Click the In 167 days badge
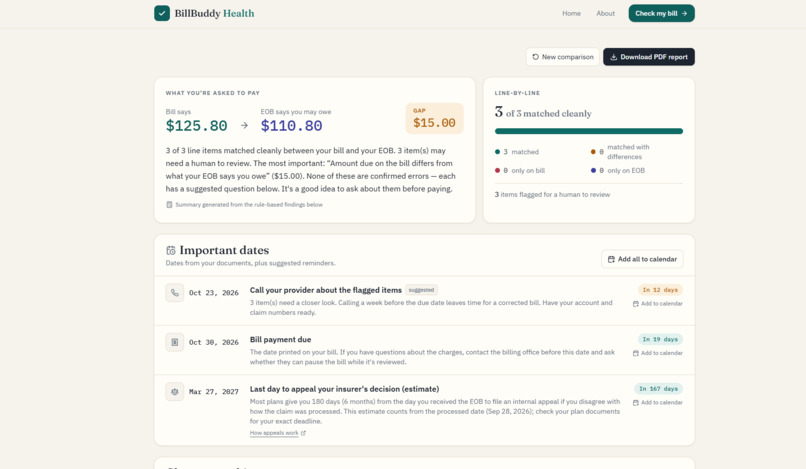This screenshot has width=806, height=469. (658, 389)
